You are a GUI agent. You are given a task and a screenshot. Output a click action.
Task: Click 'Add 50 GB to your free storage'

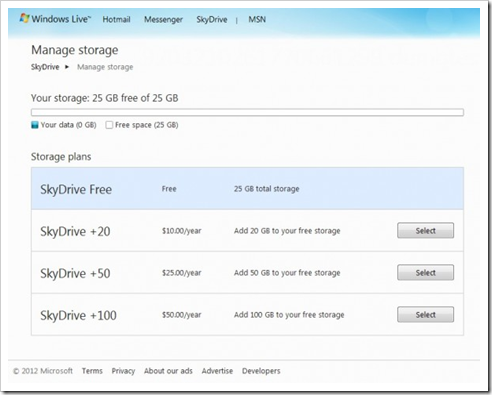tap(287, 273)
